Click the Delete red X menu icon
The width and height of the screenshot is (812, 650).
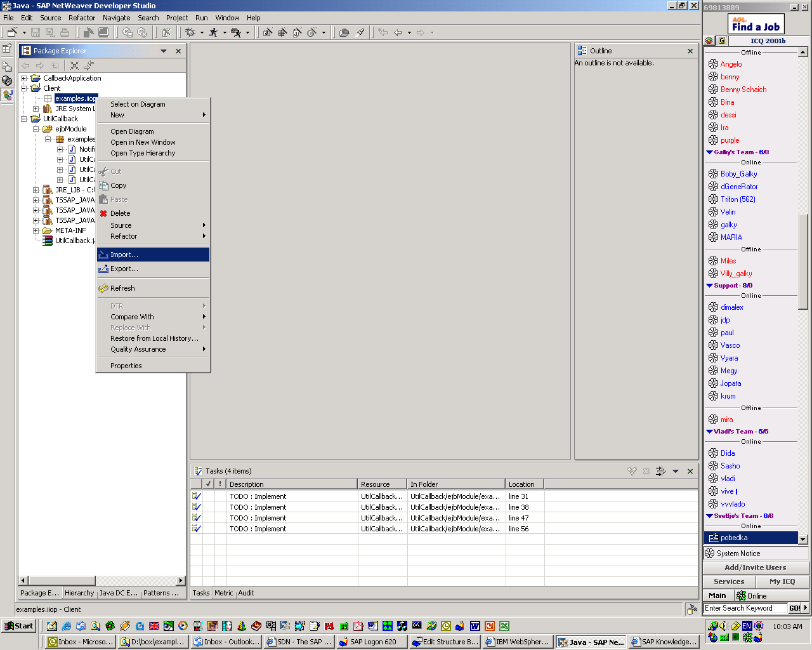[103, 213]
